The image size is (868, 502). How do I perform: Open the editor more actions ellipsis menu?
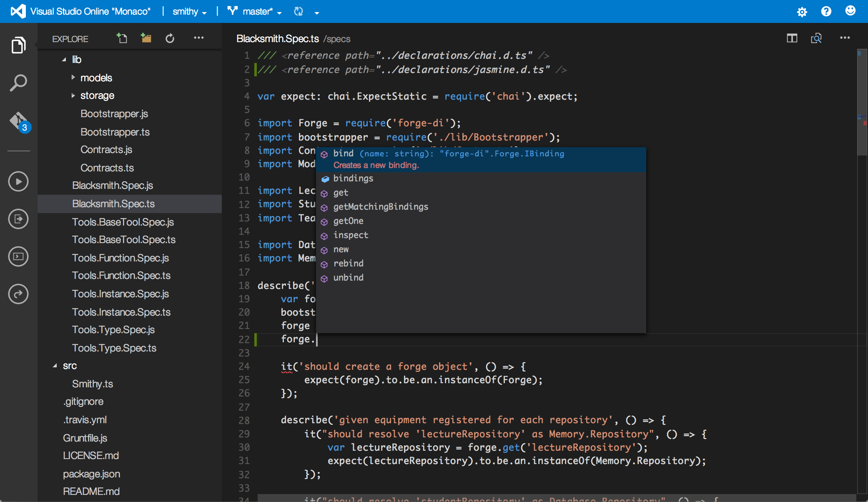pyautogui.click(x=845, y=38)
